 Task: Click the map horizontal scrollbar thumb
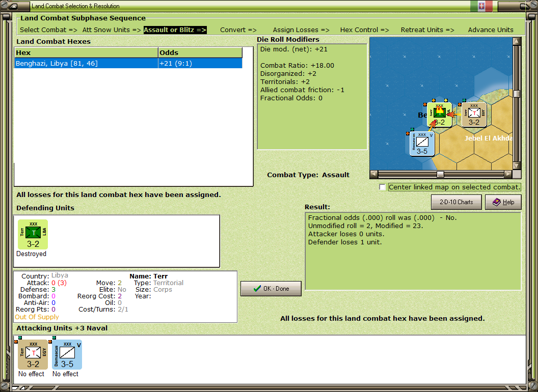tap(440, 174)
